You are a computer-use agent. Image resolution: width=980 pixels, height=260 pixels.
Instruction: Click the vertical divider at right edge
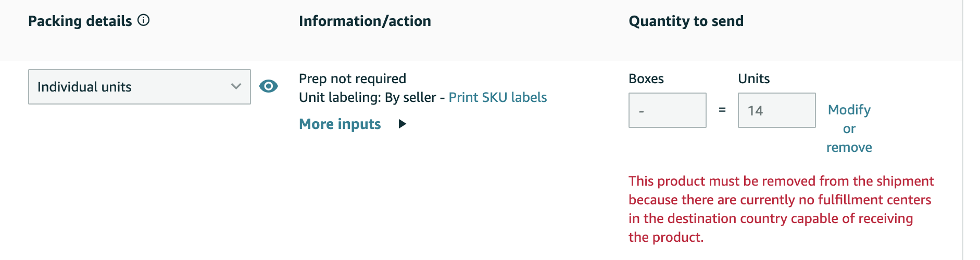963,130
